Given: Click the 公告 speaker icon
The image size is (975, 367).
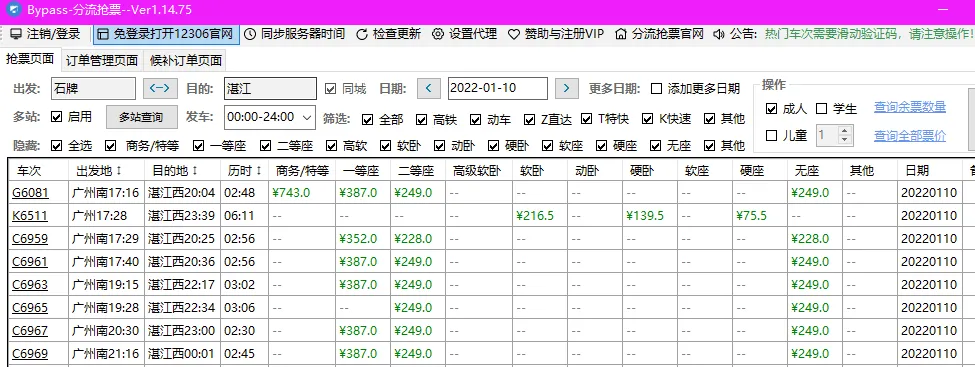Looking at the screenshot, I should point(719,34).
